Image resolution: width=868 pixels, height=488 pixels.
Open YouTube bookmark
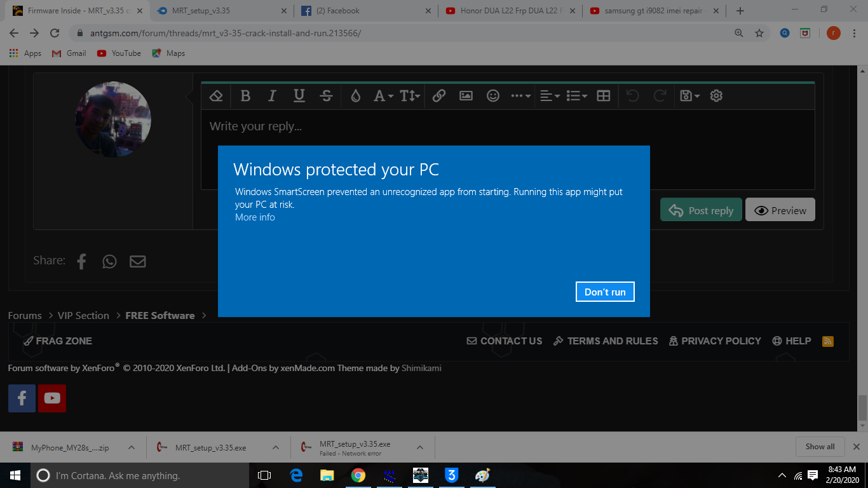(119, 53)
